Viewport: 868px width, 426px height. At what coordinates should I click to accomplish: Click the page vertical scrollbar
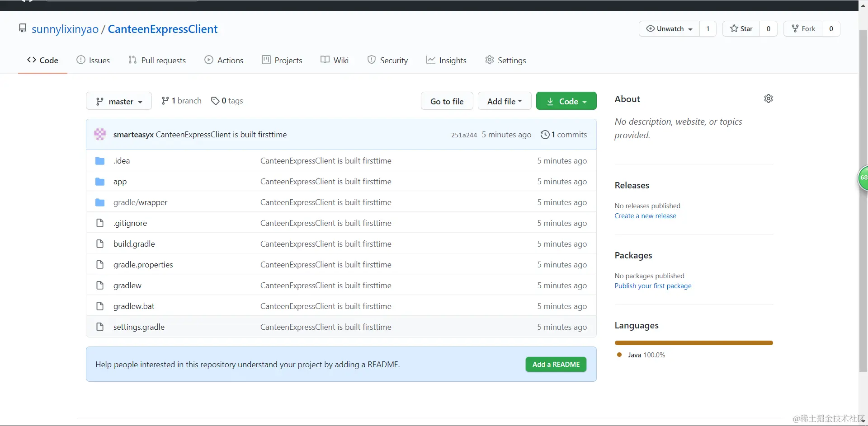863,199
